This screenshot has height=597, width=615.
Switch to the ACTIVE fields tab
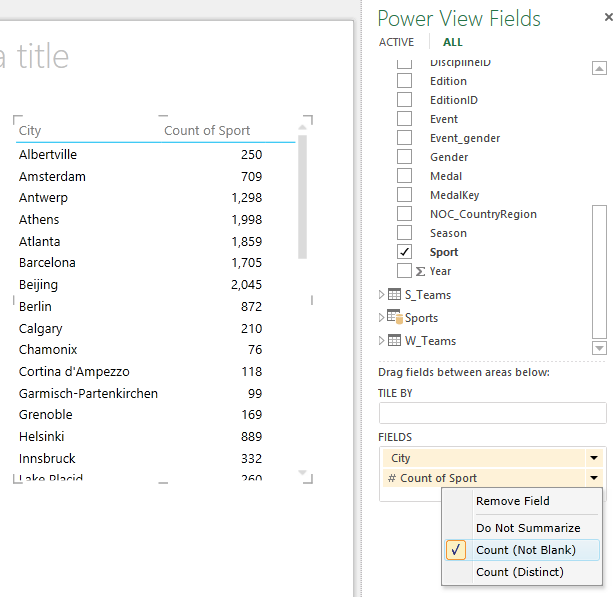pos(396,42)
